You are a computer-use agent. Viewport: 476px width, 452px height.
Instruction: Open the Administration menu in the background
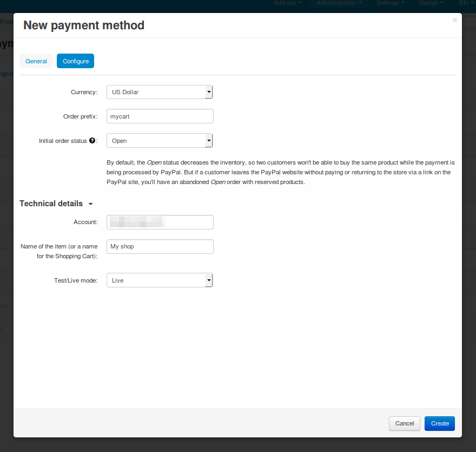339,3
